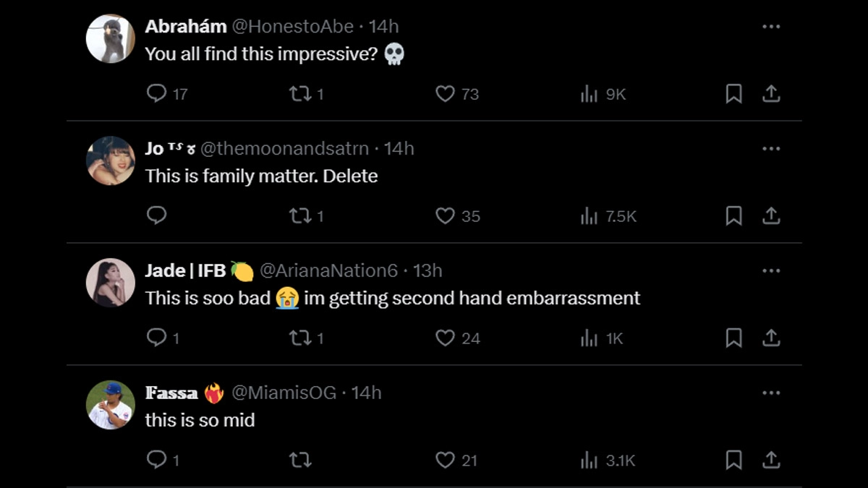Retweet Jade's second hand embarrassment tweet

[300, 338]
